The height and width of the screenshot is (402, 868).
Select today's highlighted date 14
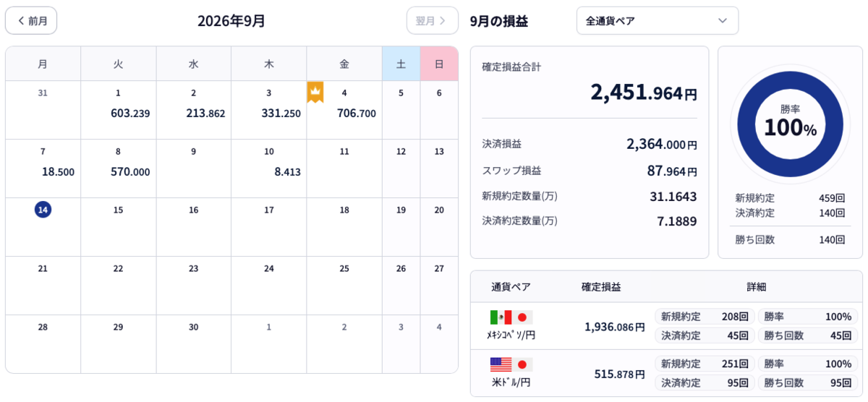tap(43, 210)
